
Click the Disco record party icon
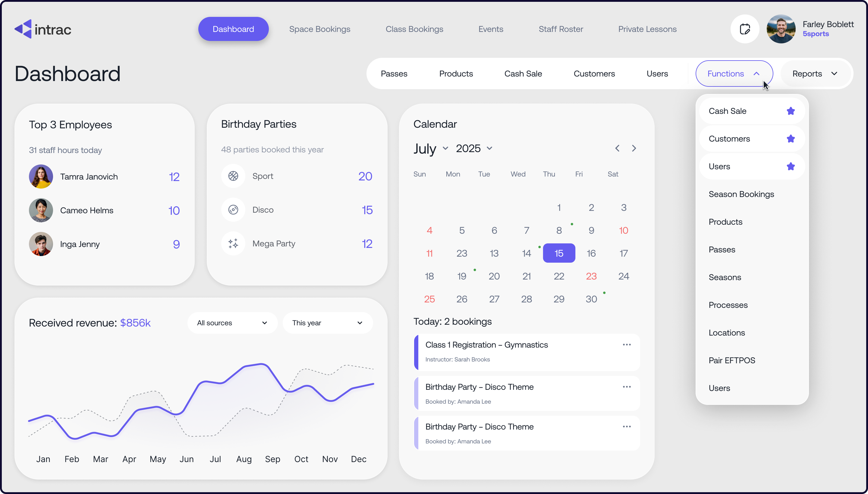click(233, 210)
